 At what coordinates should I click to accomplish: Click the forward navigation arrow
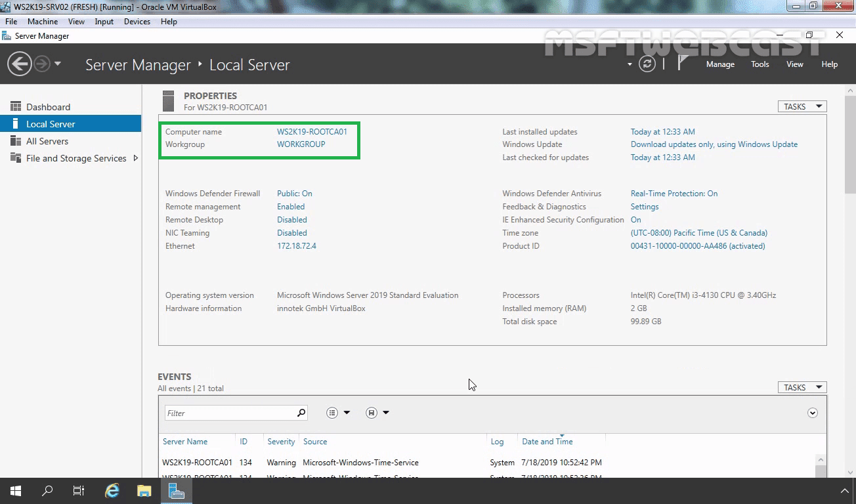[x=42, y=64]
